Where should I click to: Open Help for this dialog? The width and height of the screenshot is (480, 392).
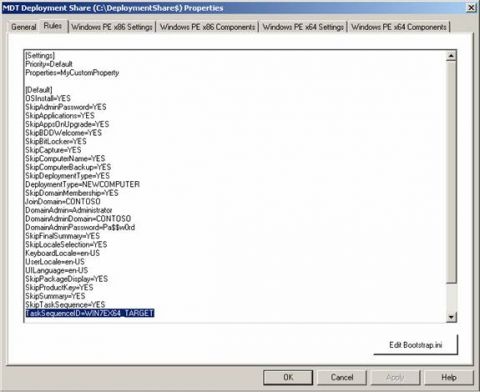(449, 377)
